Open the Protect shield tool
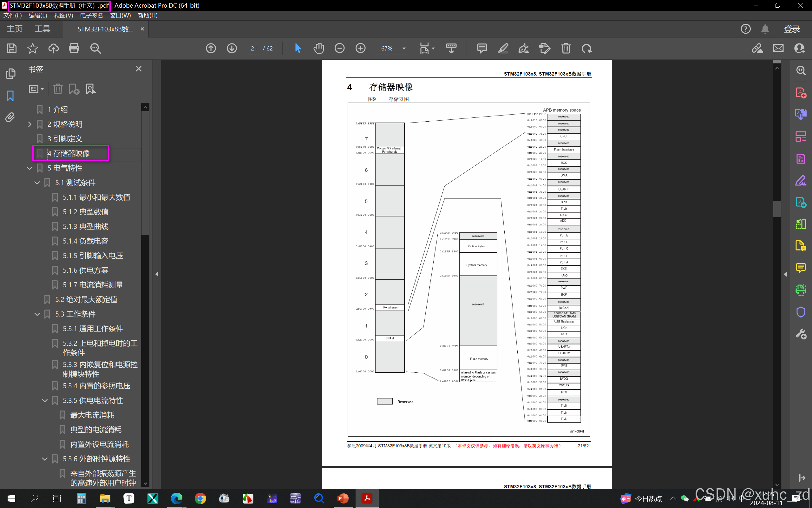Image resolution: width=812 pixels, height=508 pixels. (x=801, y=312)
